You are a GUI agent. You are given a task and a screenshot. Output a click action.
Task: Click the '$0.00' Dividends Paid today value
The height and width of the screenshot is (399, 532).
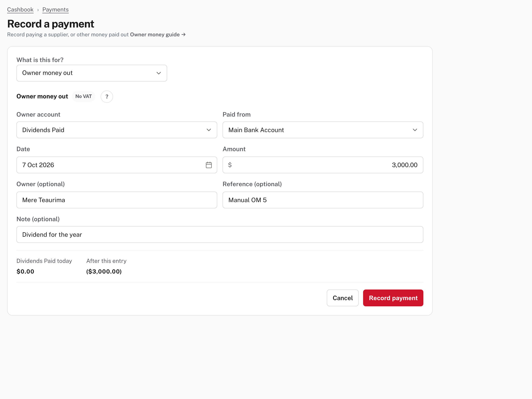tap(25, 272)
